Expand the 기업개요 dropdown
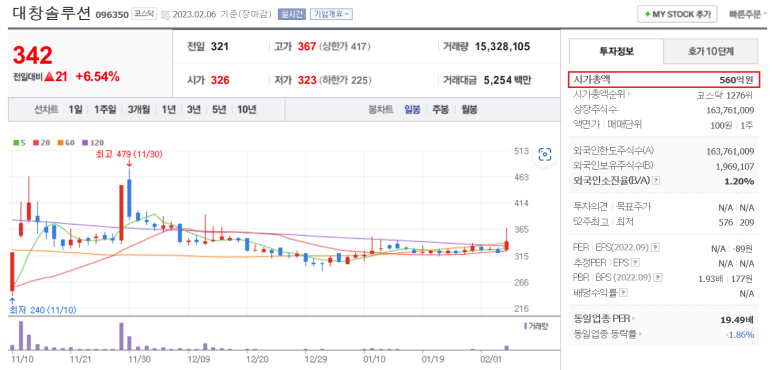 [331, 14]
